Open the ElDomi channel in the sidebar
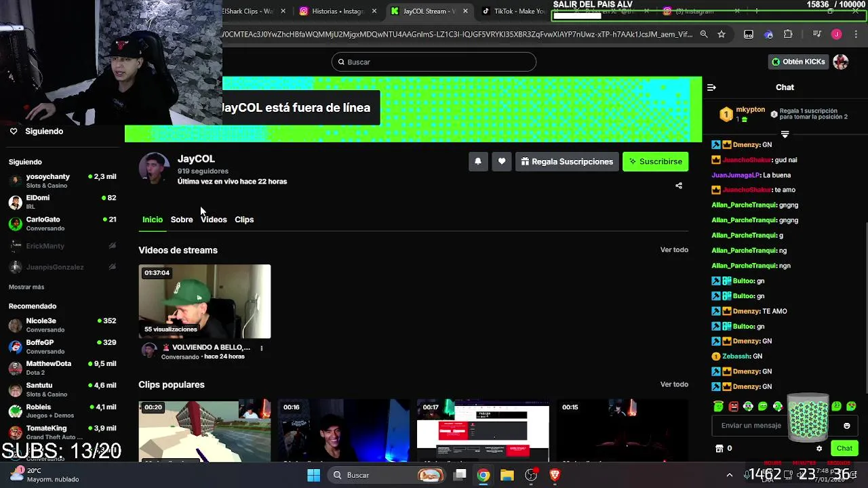 click(x=62, y=202)
